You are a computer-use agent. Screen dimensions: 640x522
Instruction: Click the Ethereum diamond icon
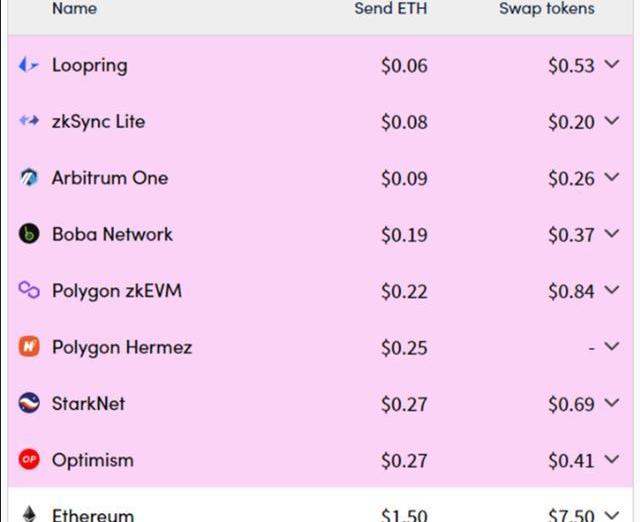pos(29,514)
